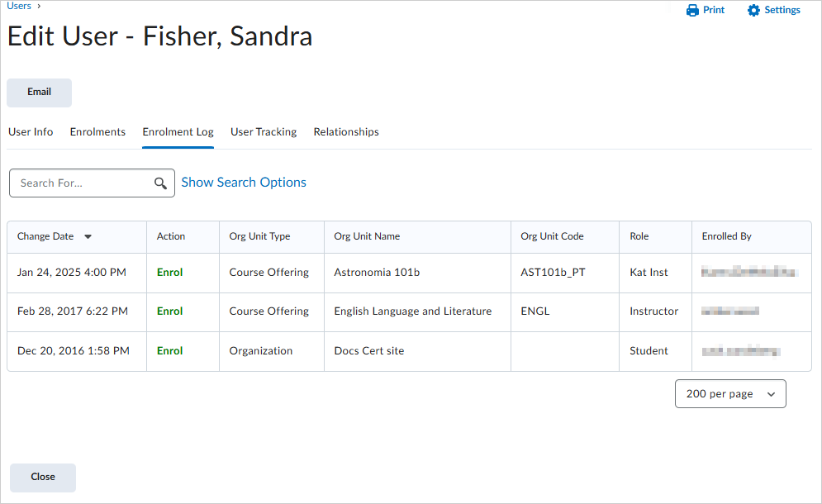
Task: Click the Settings gear icon
Action: pyautogui.click(x=753, y=10)
